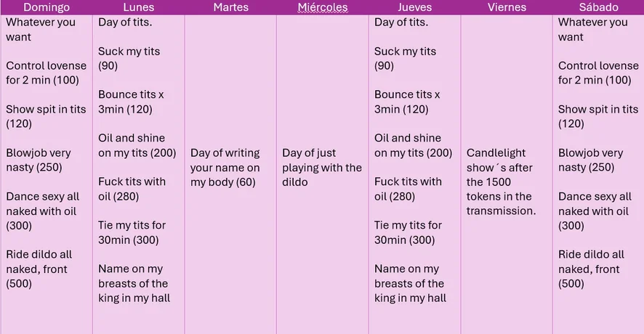Screen dimensions: 644x334
Task: Click the Sábado column header
Action: click(x=598, y=7)
